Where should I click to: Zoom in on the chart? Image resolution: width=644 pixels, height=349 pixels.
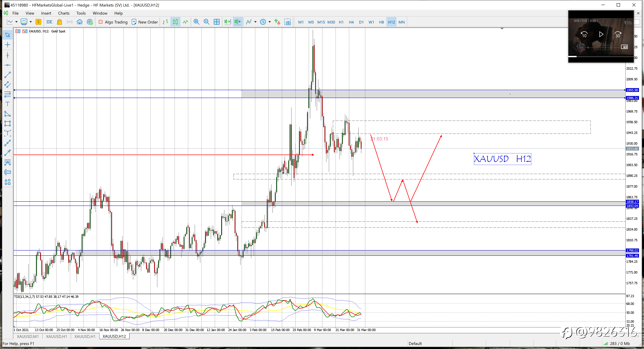[197, 22]
